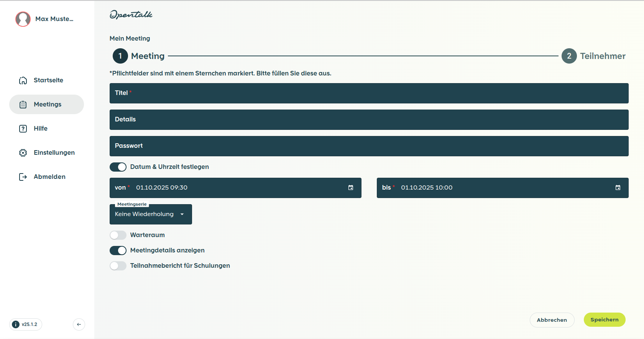Enable the Warteraum toggle
644x339 pixels.
[118, 235]
